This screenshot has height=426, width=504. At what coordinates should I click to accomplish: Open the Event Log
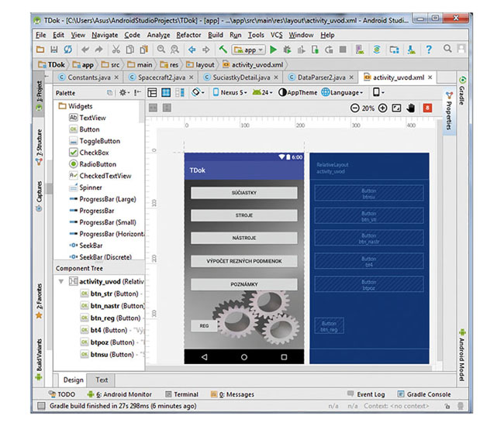366,394
